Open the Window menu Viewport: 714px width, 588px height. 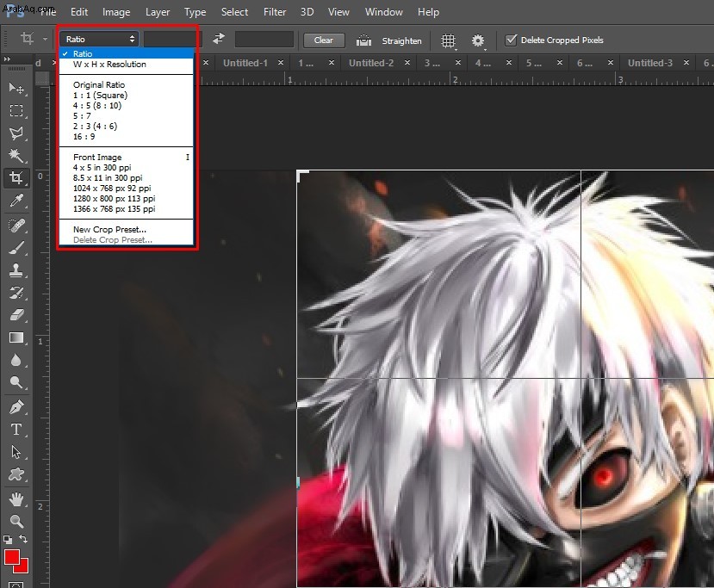pos(384,12)
